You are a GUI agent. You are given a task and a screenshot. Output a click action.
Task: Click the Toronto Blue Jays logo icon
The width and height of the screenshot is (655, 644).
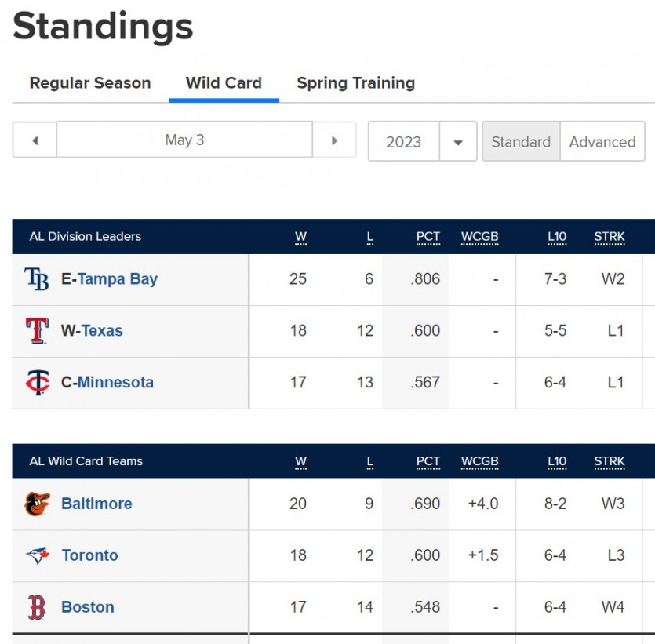coord(37,555)
